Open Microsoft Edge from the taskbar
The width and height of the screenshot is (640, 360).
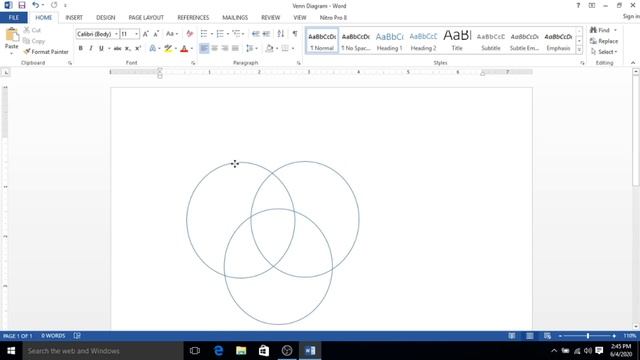218,351
